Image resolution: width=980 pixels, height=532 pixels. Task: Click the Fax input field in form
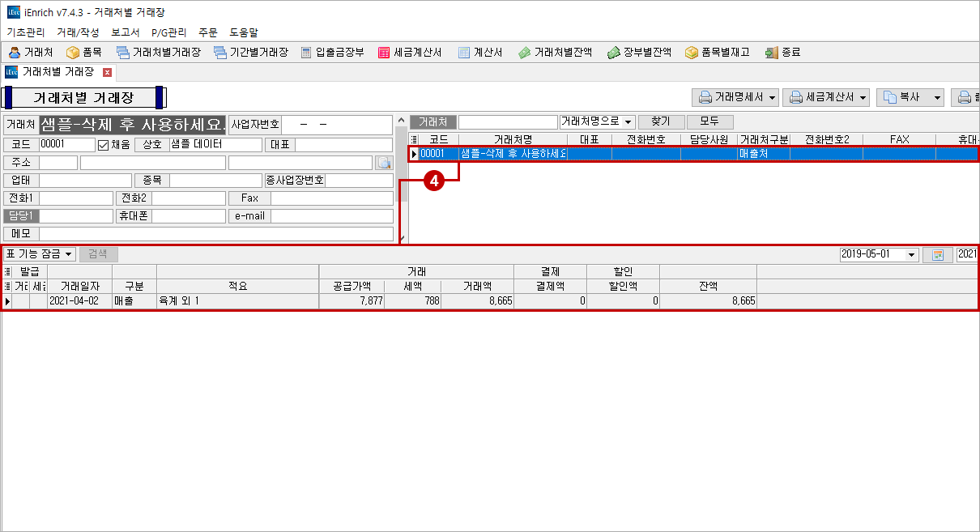coord(331,198)
